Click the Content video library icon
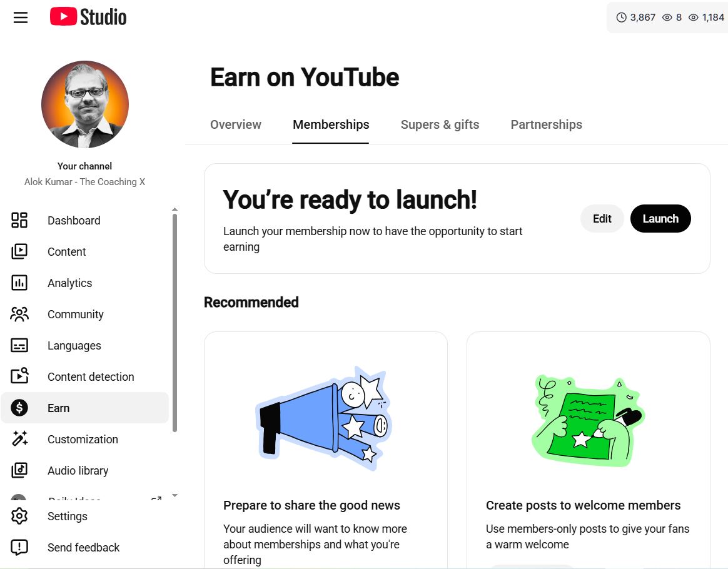728x569 pixels. coord(19,251)
